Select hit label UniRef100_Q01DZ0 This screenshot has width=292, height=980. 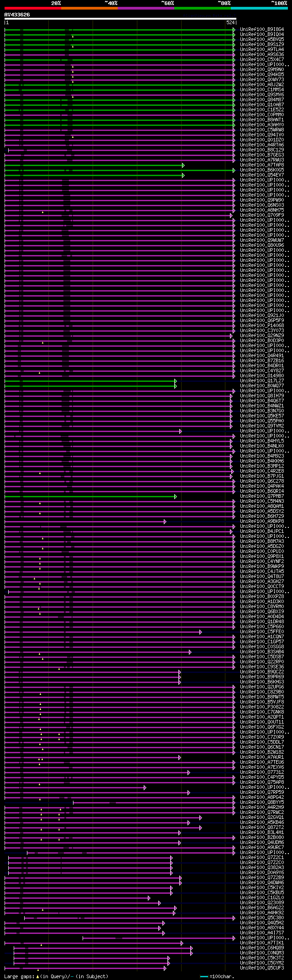(262, 140)
